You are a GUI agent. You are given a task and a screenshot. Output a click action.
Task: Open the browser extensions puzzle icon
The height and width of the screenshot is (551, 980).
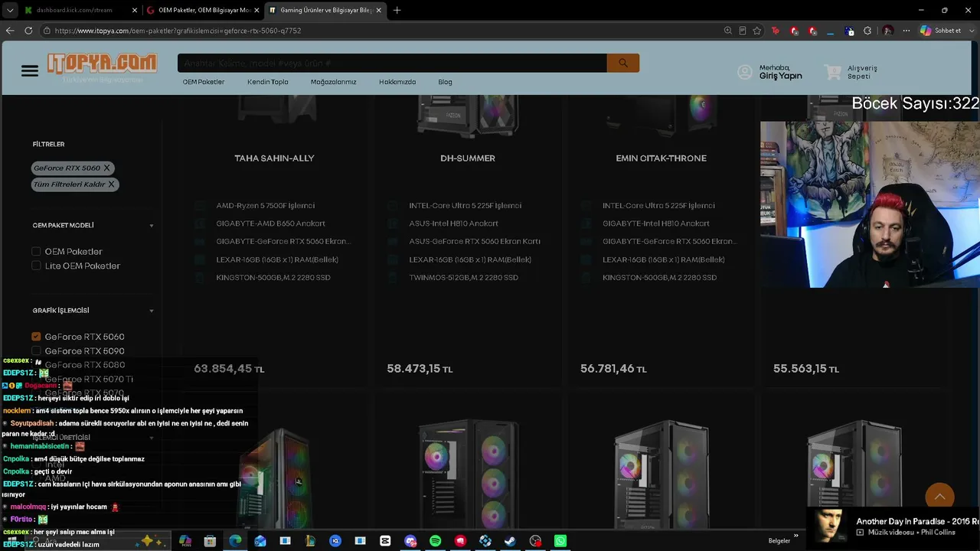(867, 31)
